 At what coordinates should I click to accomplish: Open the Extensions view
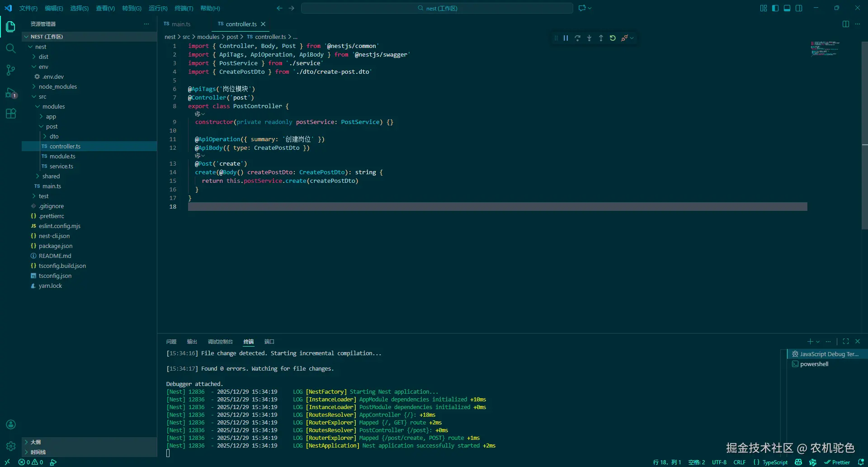coord(11,114)
